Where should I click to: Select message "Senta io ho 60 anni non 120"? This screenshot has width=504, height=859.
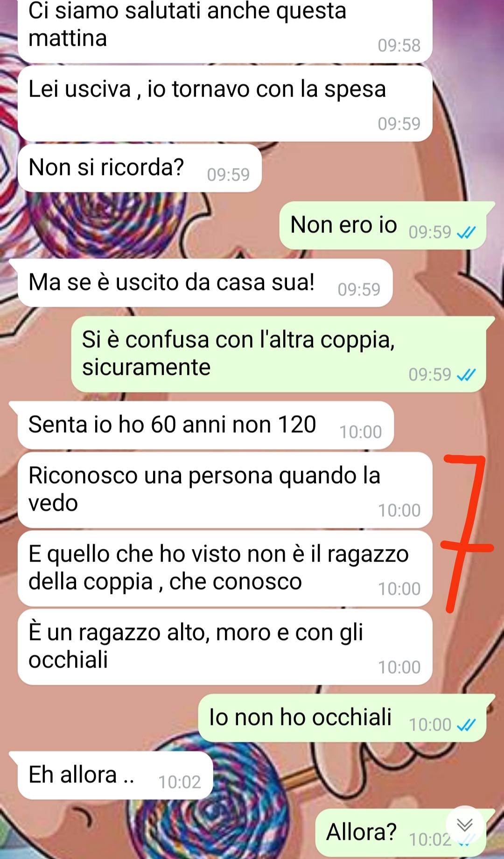[205, 425]
